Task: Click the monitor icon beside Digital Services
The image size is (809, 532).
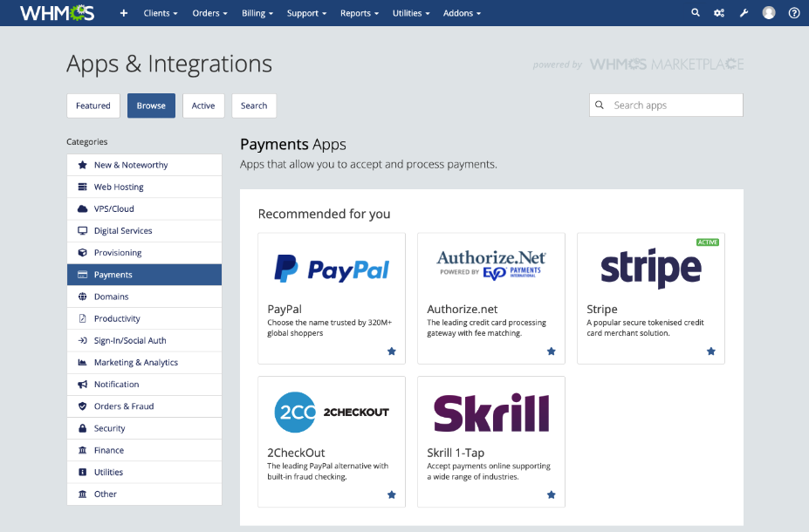Action: click(82, 230)
